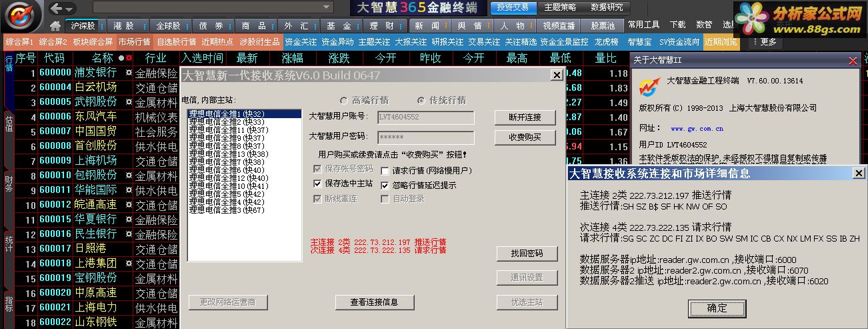Click the gray dot icon in 名称 header
Screen dimensions: 868x329
(x=121, y=59)
